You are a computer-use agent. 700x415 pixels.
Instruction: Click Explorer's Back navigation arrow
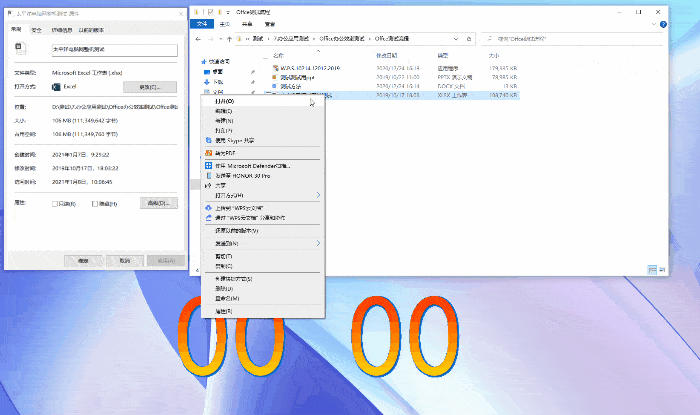[x=198, y=39]
